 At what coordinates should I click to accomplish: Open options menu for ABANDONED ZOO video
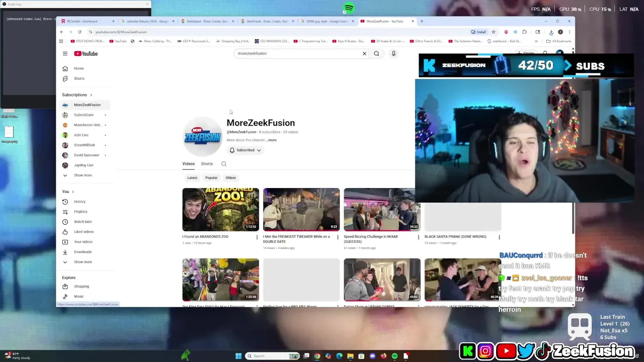[x=257, y=237]
